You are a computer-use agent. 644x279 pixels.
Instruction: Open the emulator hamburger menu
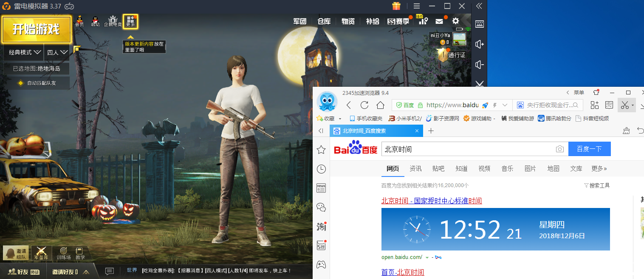pos(417,6)
